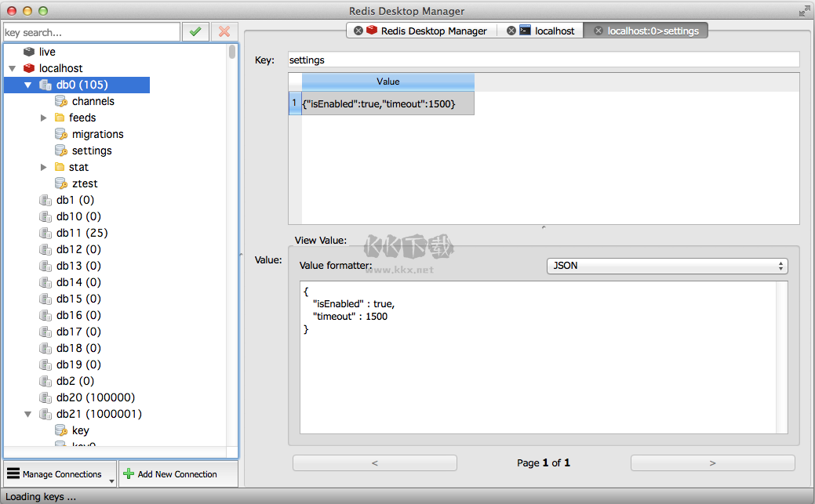
Task: Collapse the db21 database node
Action: tap(28, 414)
